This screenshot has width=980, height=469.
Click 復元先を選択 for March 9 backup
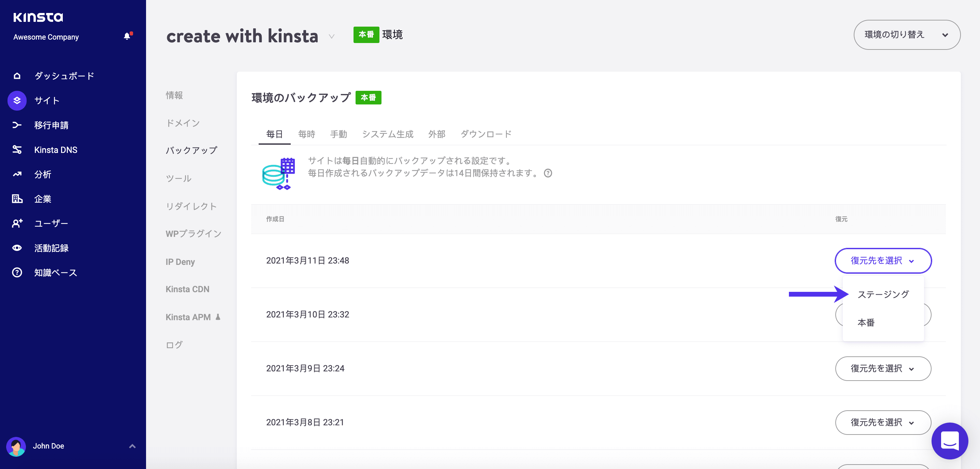coord(883,368)
